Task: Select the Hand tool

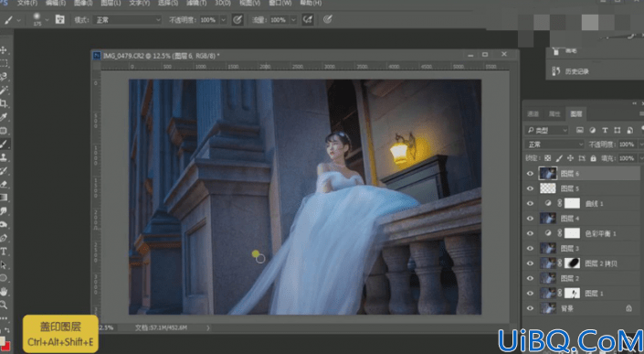Action: 4,292
